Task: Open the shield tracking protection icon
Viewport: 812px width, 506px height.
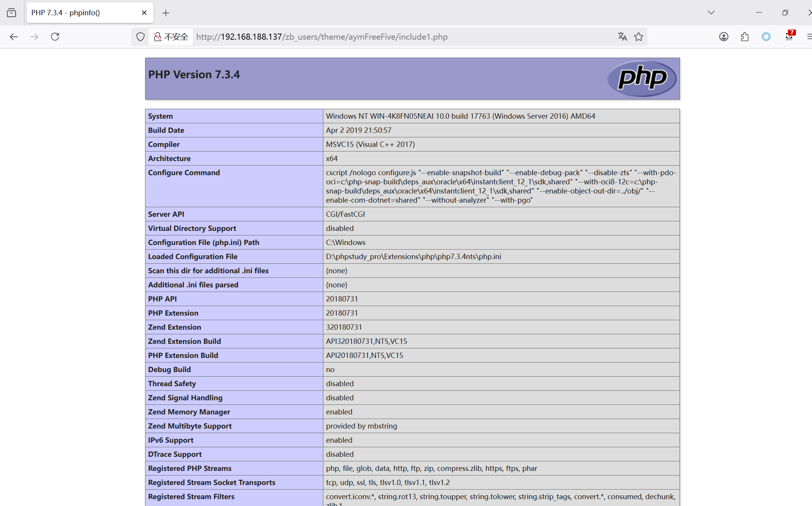Action: [x=140, y=37]
